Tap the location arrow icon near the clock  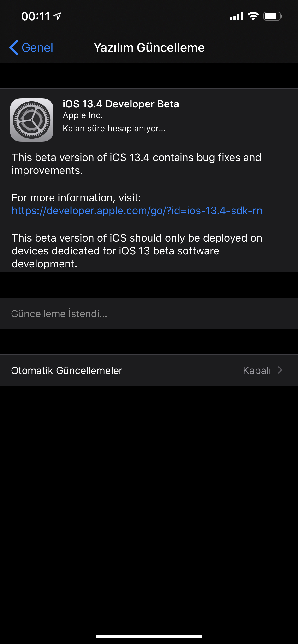click(57, 17)
